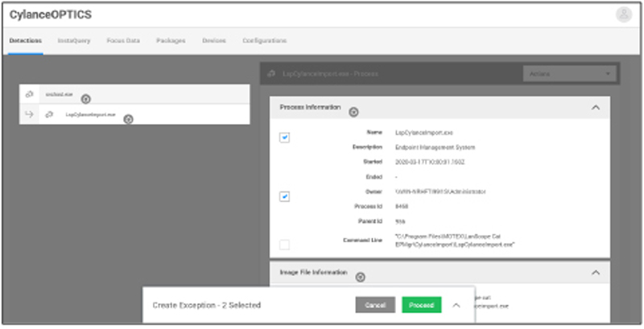Open the user profile avatar icon
The image size is (644, 329).
click(x=623, y=14)
